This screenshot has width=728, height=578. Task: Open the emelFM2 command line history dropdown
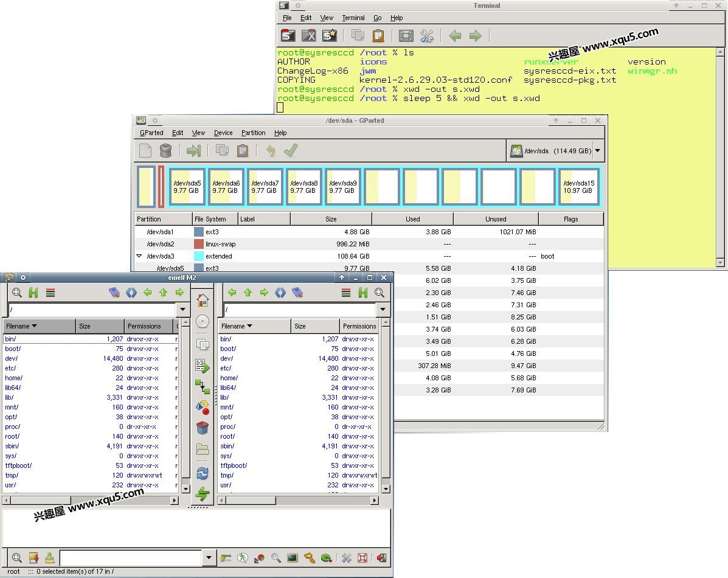coord(209,557)
